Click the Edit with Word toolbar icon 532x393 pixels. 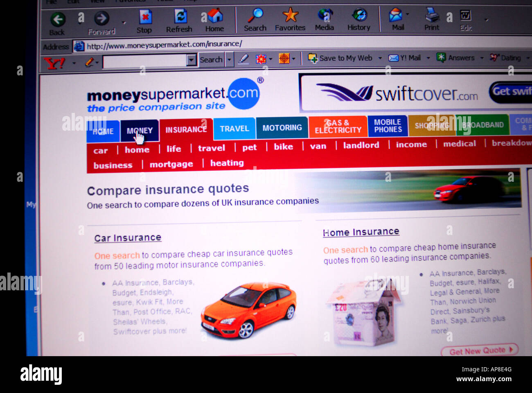tap(465, 16)
